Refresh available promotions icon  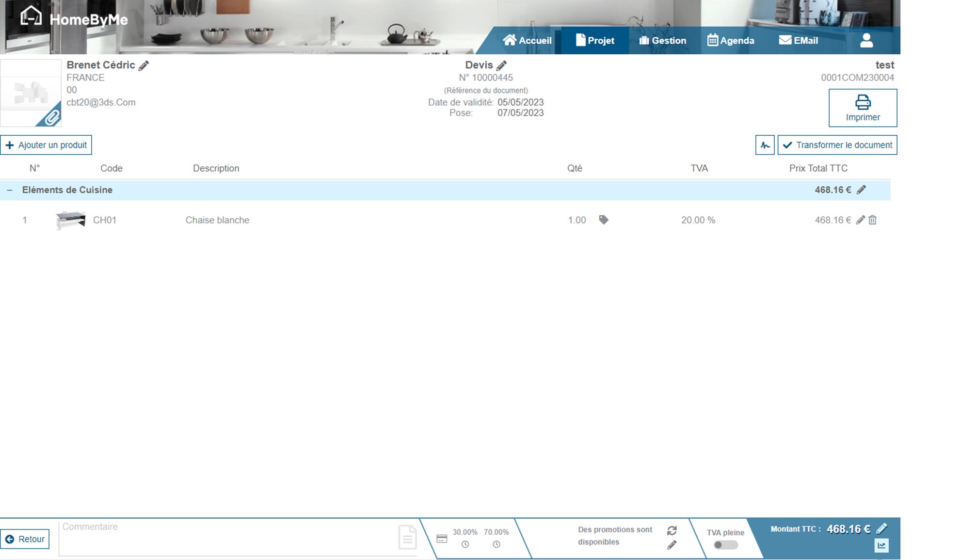[x=672, y=530]
